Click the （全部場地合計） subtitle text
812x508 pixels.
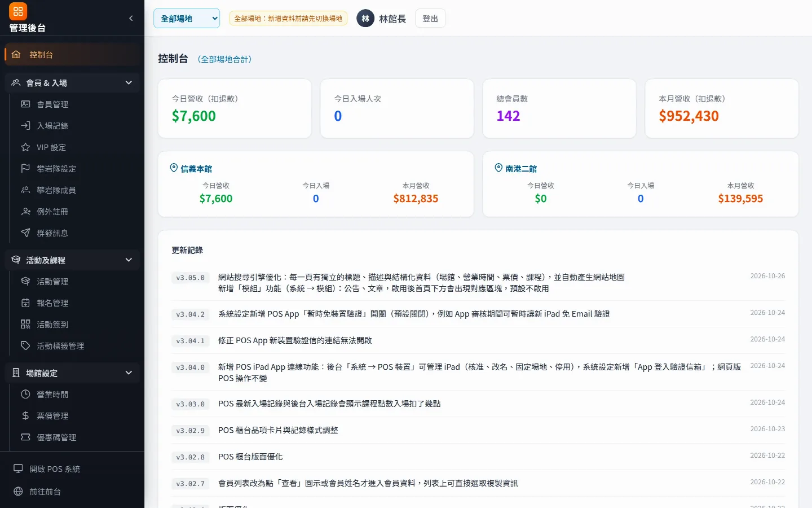tap(224, 59)
